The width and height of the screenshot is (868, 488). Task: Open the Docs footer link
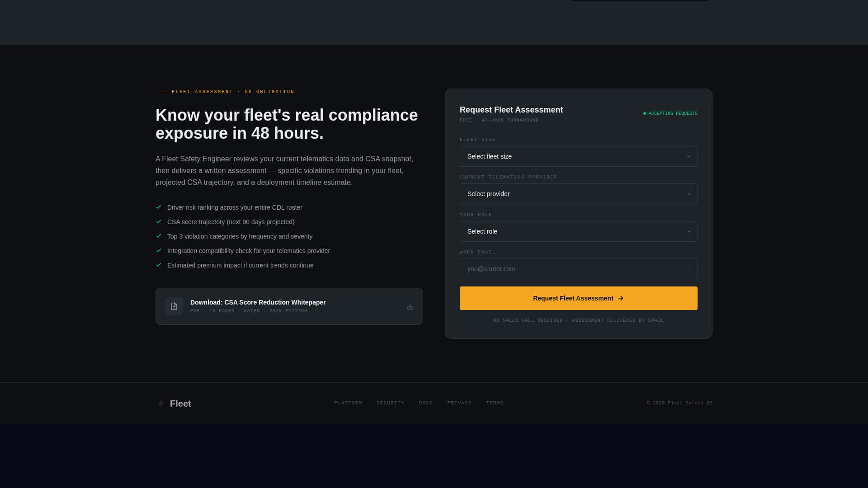(x=426, y=403)
